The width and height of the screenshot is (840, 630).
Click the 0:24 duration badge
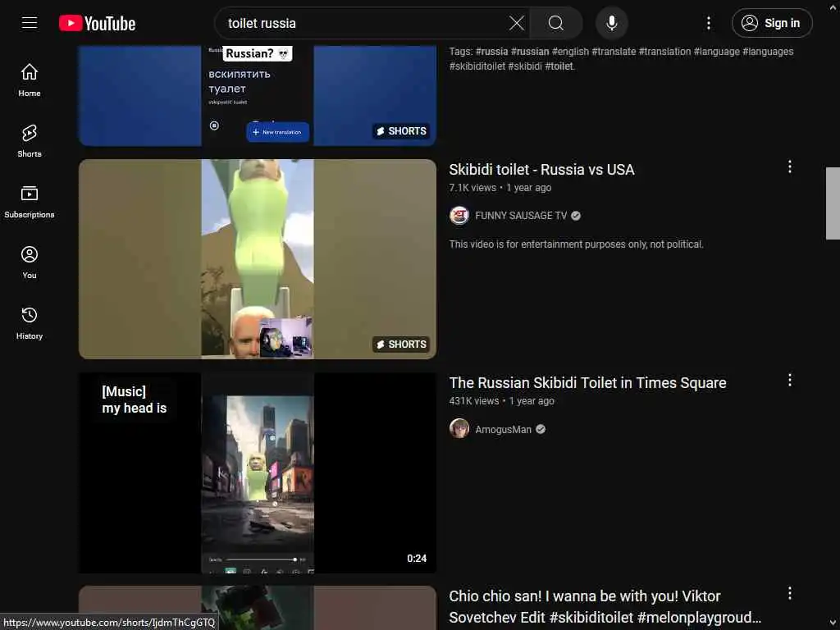417,558
